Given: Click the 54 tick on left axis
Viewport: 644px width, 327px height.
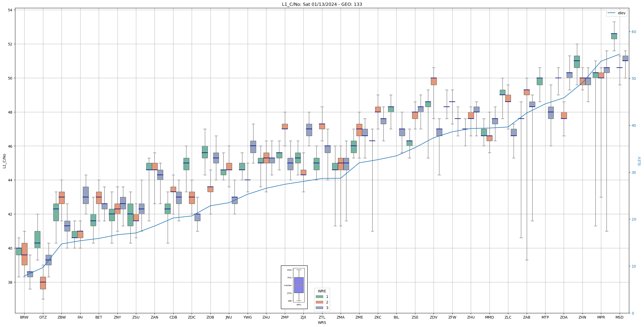Looking at the screenshot, I should [10, 10].
